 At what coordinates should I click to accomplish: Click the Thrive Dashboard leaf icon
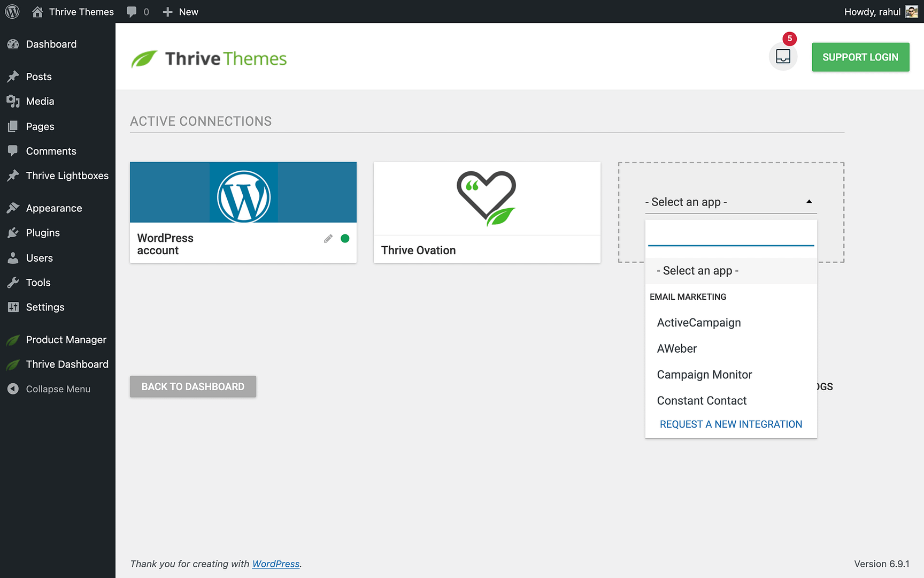coord(13,364)
